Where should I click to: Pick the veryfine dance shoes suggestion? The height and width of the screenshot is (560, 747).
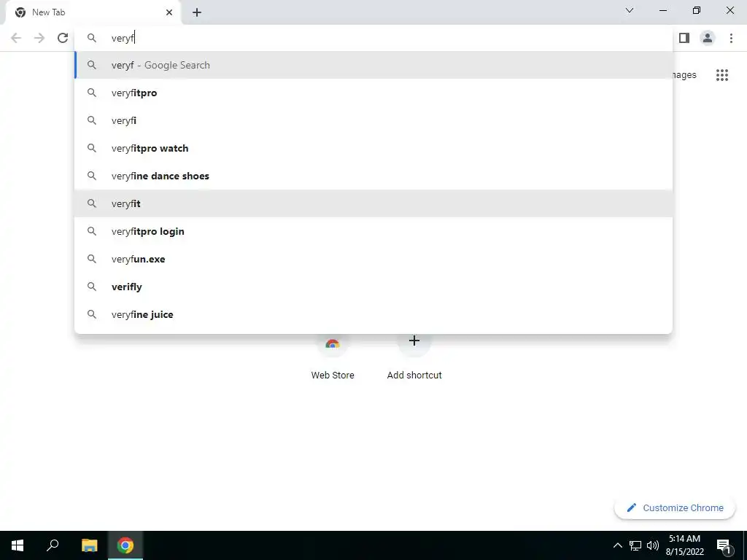(x=373, y=176)
